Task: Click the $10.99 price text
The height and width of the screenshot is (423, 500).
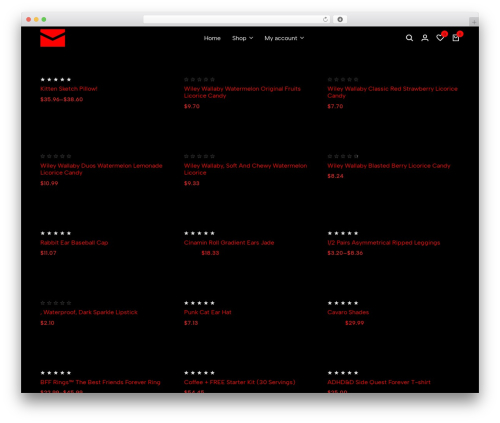Action: click(49, 183)
